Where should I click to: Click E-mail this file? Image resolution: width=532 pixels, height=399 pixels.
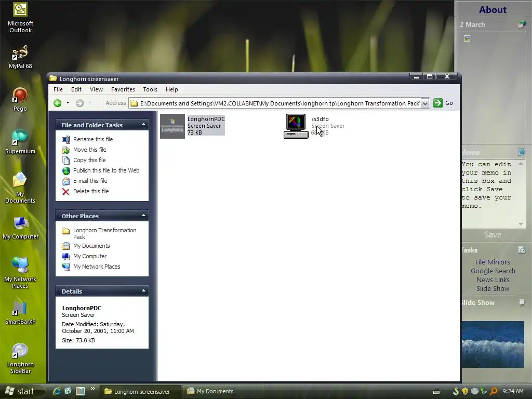pos(90,181)
